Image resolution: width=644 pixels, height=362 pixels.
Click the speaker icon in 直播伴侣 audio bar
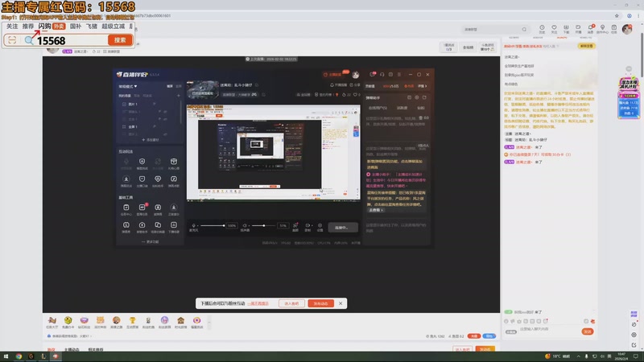(x=246, y=225)
